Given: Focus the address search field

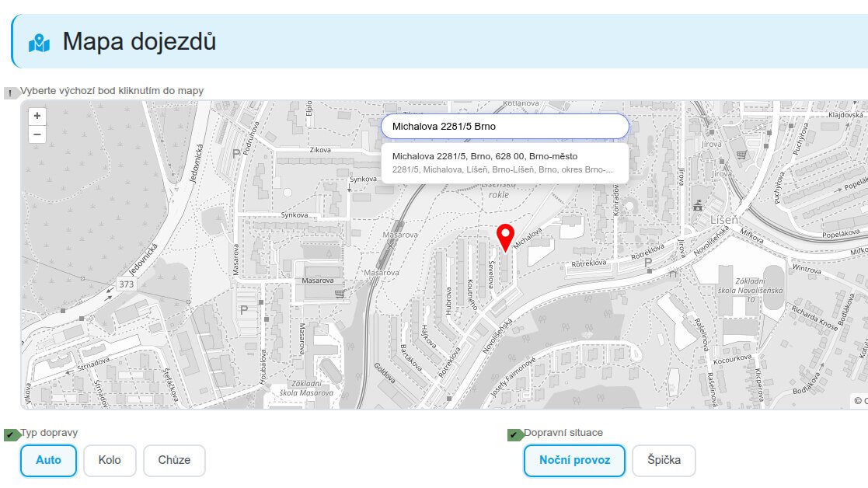Looking at the screenshot, I should [504, 126].
